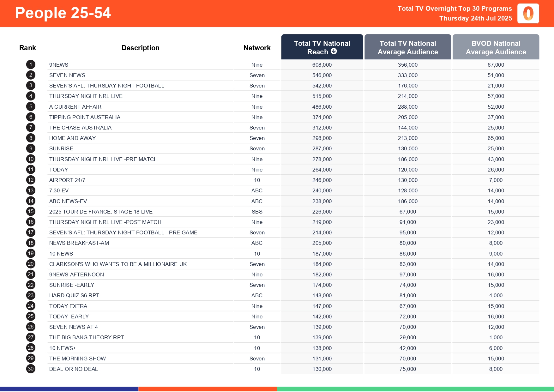Click the OzTAM logo in the header
Screen dimensions: 554x392
coord(528,14)
